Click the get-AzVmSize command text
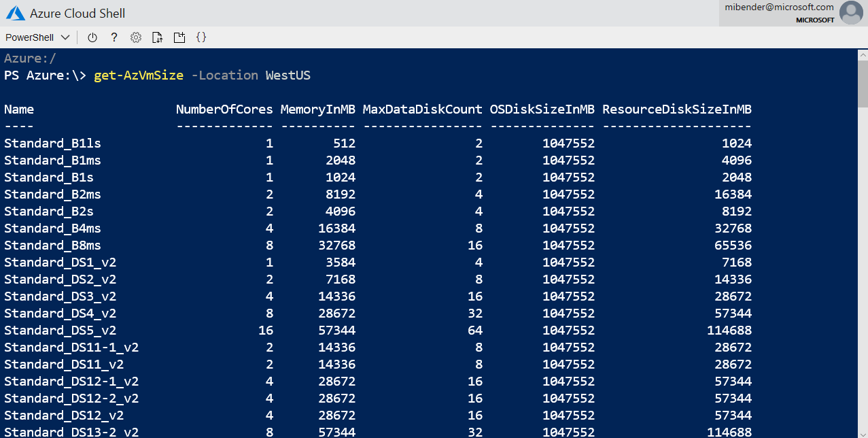Screen dimensions: 868x438 (x=139, y=75)
